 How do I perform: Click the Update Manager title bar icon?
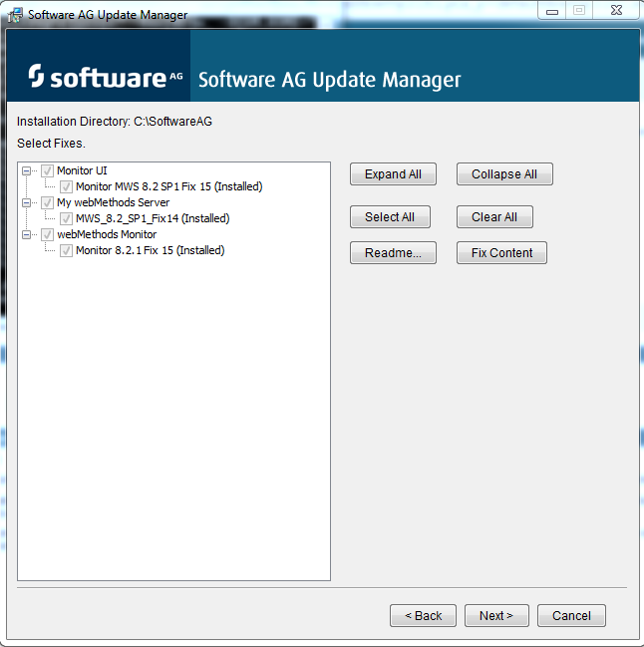click(15, 15)
